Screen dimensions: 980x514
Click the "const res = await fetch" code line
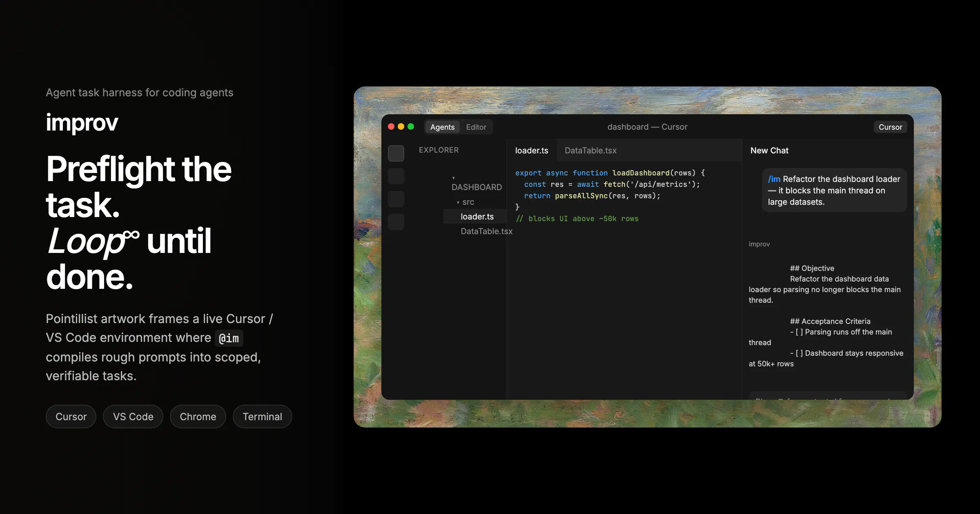[x=612, y=184]
